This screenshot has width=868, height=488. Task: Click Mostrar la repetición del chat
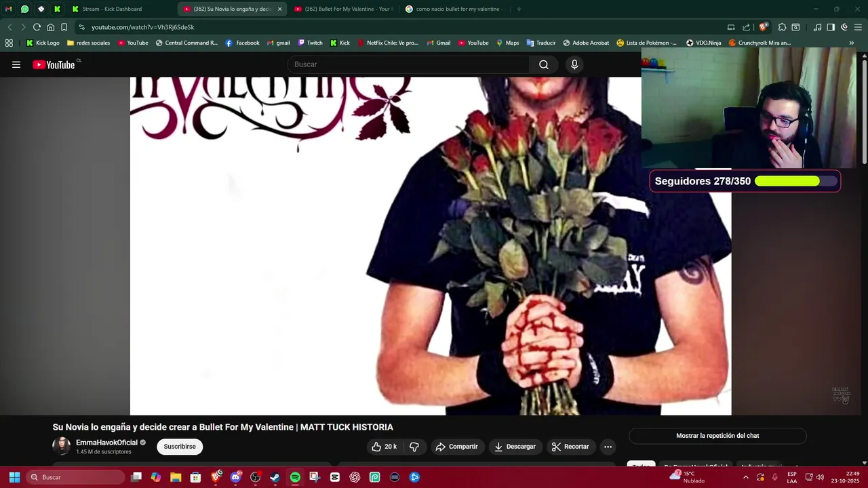717,436
